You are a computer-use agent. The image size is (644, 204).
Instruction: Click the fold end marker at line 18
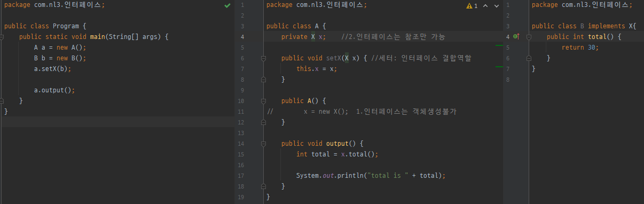tap(263, 186)
